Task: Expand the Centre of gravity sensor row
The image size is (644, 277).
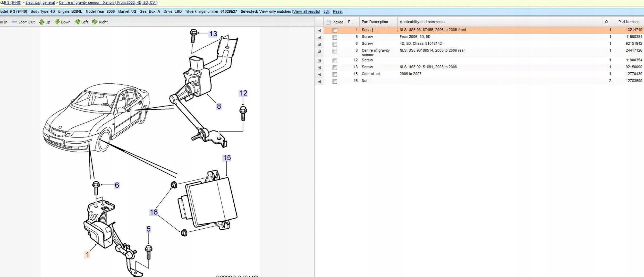Action: (x=319, y=51)
